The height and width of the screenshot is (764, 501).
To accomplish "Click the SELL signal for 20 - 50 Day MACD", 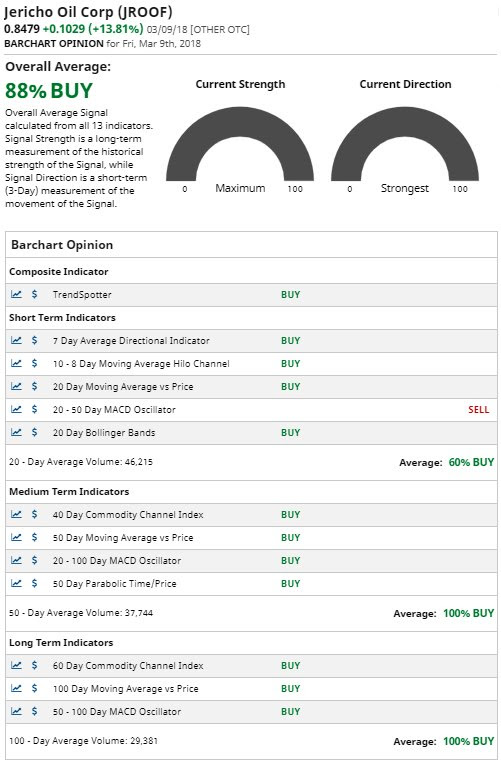I will 479,410.
